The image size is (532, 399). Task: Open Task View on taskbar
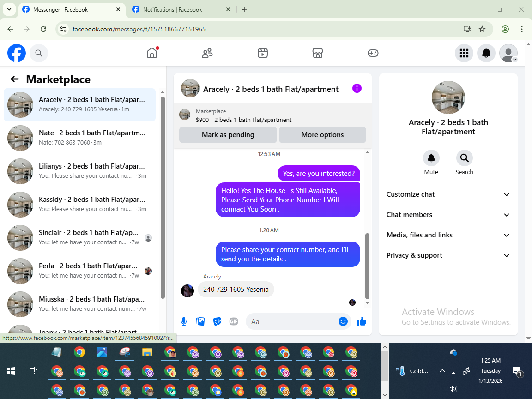(x=33, y=371)
